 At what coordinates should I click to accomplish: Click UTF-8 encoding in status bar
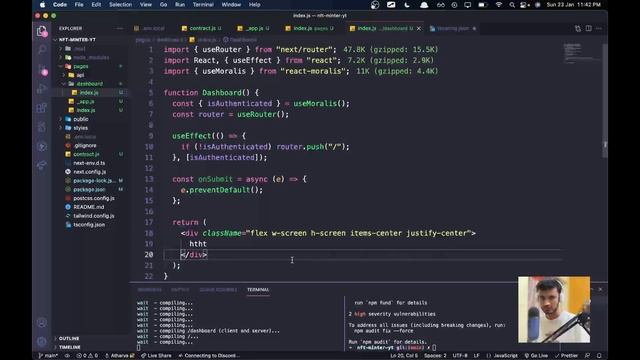point(460,356)
